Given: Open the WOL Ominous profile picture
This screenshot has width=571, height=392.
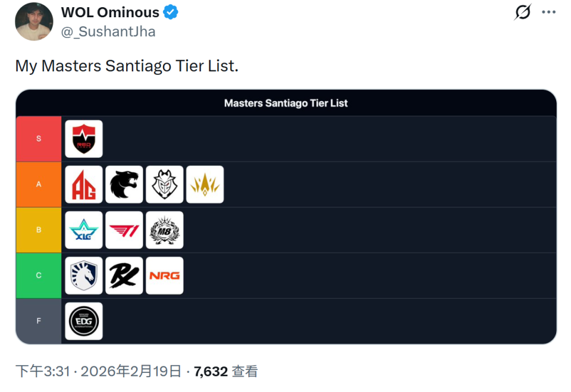Looking at the screenshot, I should tap(34, 21).
